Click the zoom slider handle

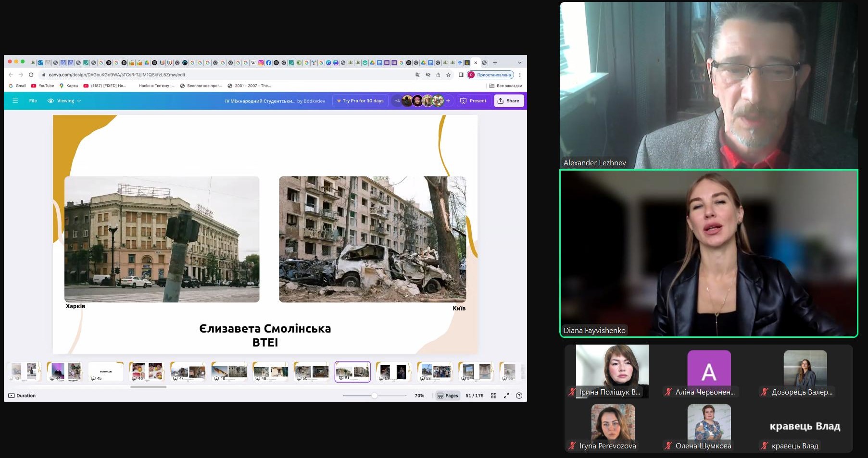(x=374, y=396)
